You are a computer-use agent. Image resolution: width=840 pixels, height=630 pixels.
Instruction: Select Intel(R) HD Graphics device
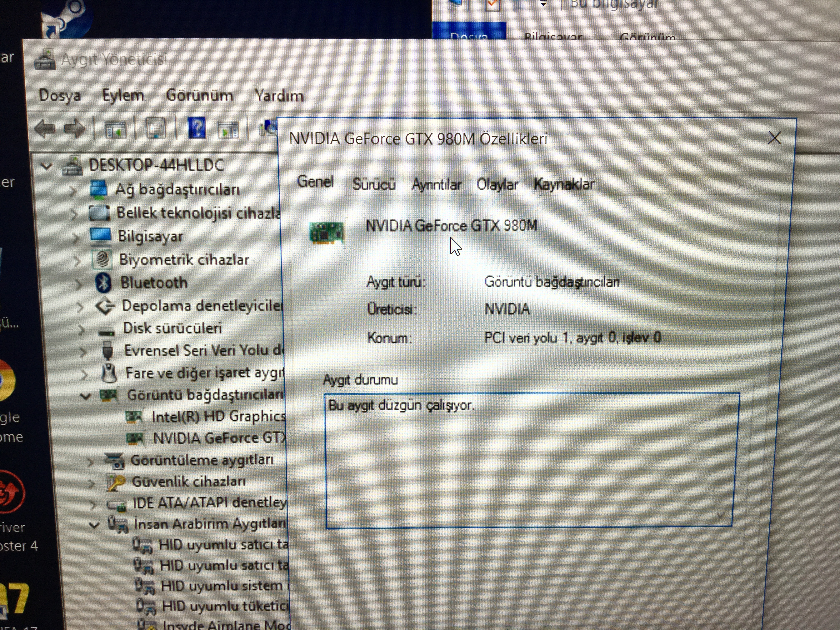(x=218, y=417)
